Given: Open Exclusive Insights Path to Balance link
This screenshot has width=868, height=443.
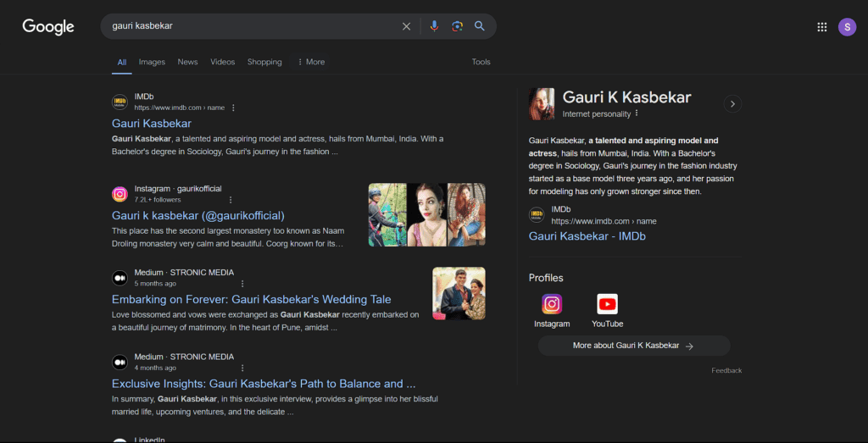Looking at the screenshot, I should [x=264, y=383].
